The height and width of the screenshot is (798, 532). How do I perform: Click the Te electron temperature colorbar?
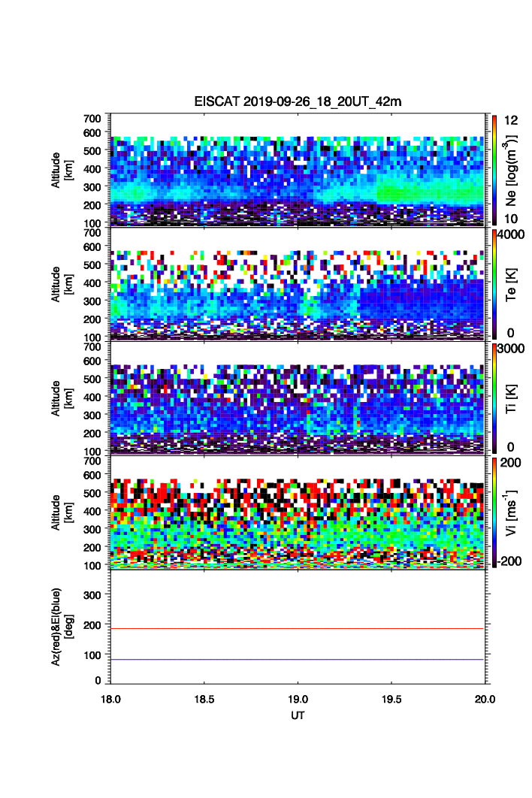click(494, 283)
